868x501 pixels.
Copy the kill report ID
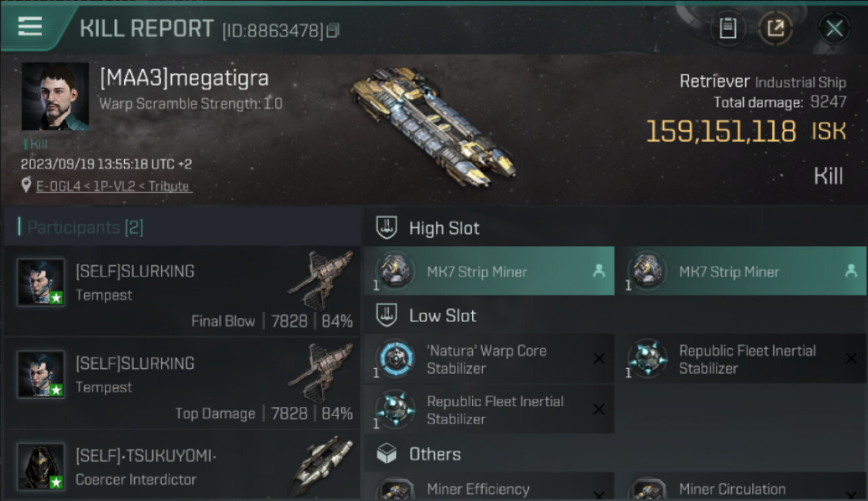coord(333,31)
